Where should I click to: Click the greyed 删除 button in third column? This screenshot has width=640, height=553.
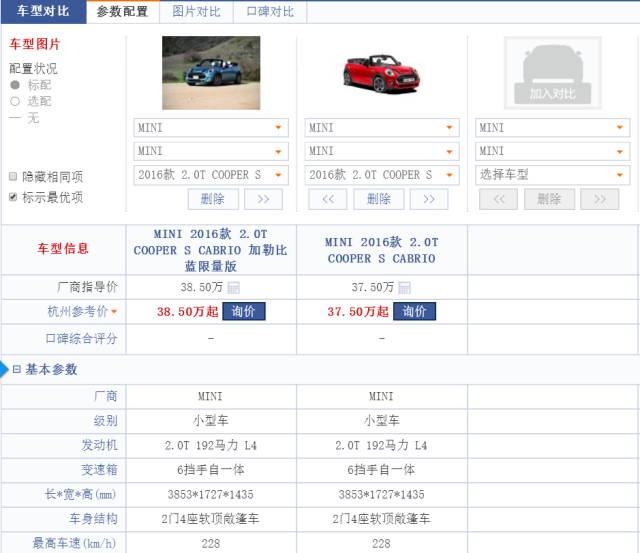(549, 199)
